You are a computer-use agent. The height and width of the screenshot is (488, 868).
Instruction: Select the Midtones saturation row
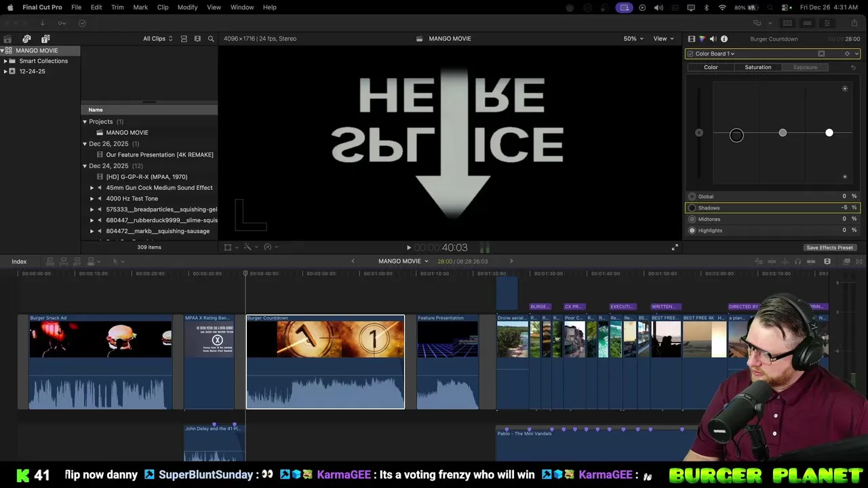pyautogui.click(x=772, y=219)
